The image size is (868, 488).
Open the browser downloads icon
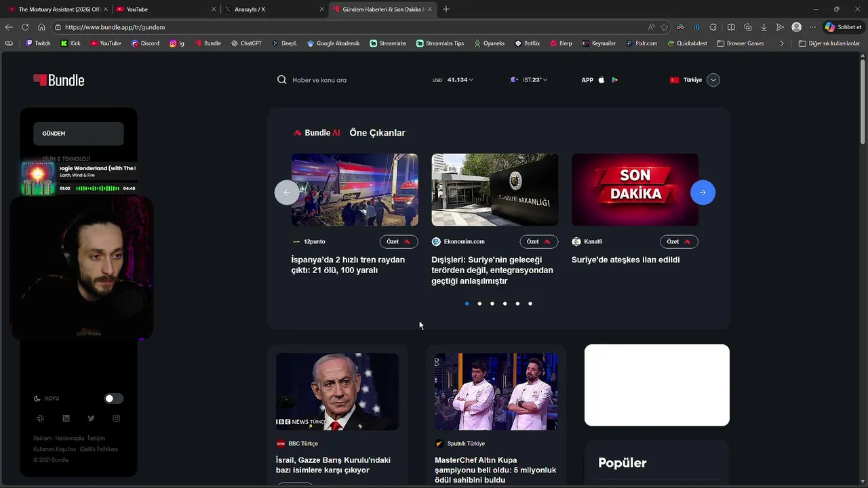pyautogui.click(x=764, y=27)
